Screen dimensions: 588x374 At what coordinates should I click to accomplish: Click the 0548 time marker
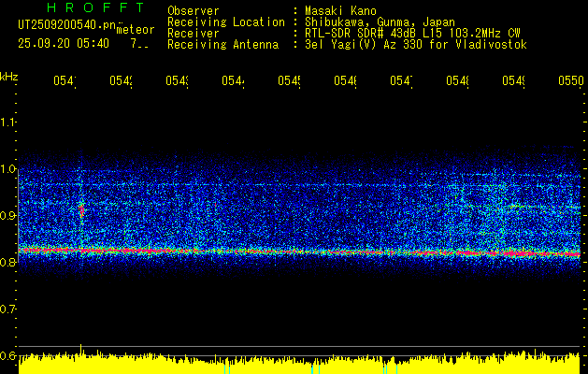tap(457, 80)
